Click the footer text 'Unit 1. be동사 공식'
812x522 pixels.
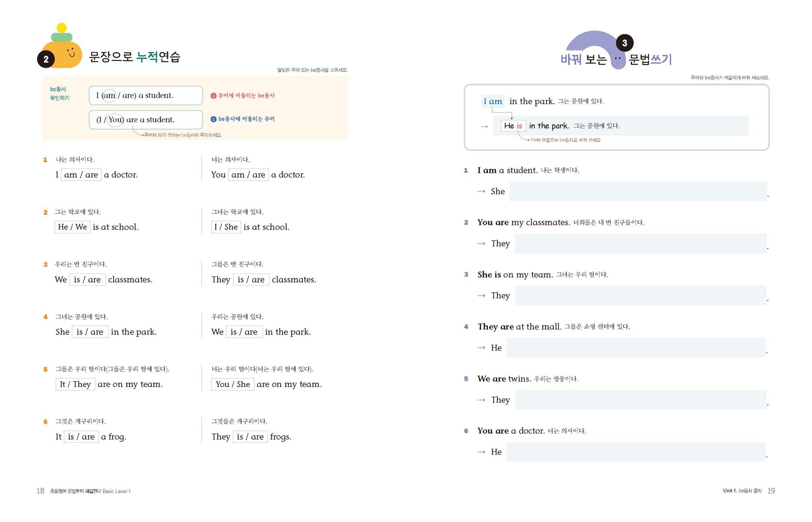click(x=742, y=491)
